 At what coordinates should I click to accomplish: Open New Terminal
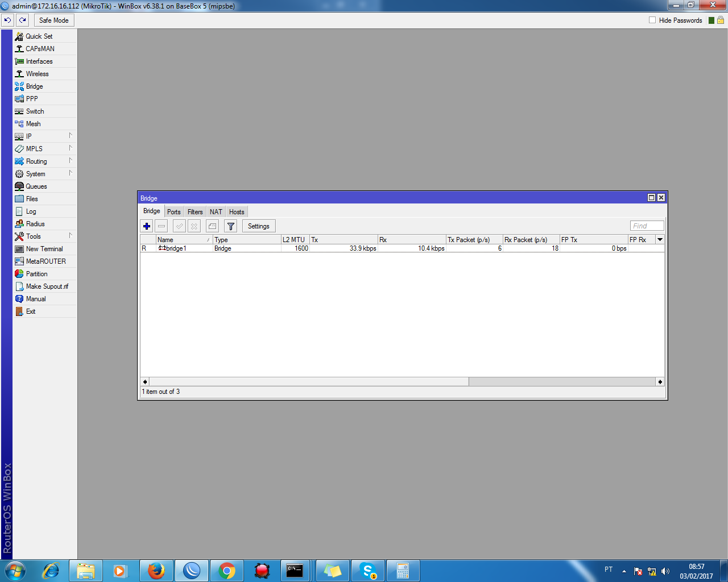coord(45,248)
